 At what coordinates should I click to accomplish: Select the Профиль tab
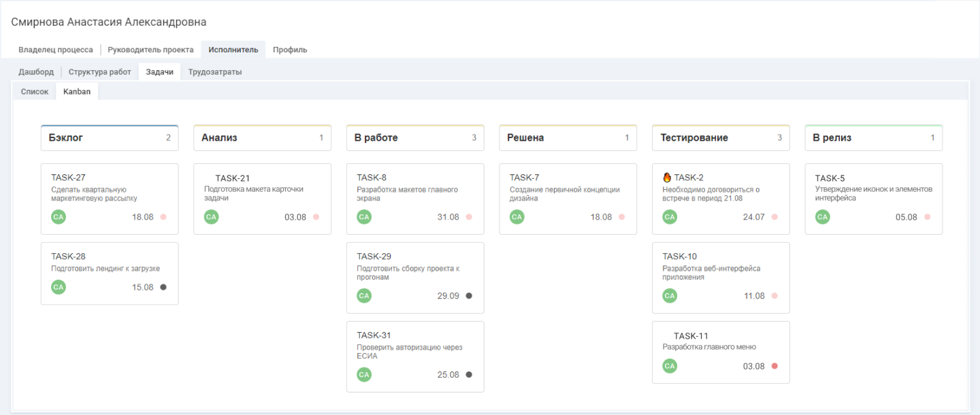pos(290,50)
